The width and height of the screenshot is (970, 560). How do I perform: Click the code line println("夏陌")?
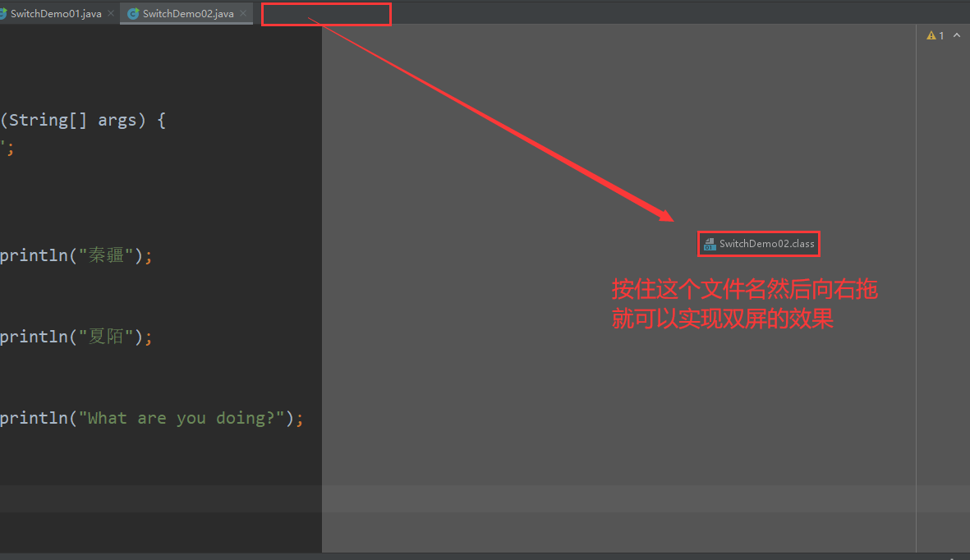pos(76,336)
